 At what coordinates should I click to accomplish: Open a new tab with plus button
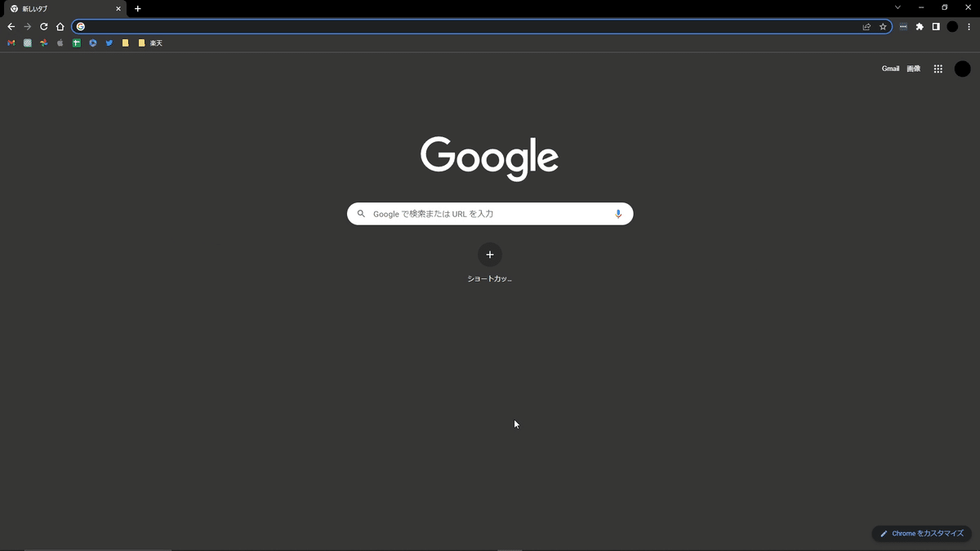[138, 9]
